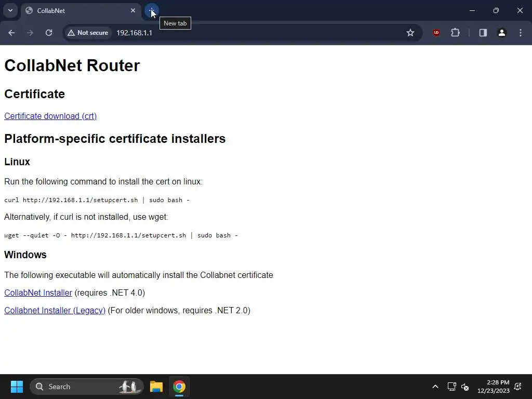Click the Windows subheading
Image resolution: width=532 pixels, height=399 pixels.
25,255
